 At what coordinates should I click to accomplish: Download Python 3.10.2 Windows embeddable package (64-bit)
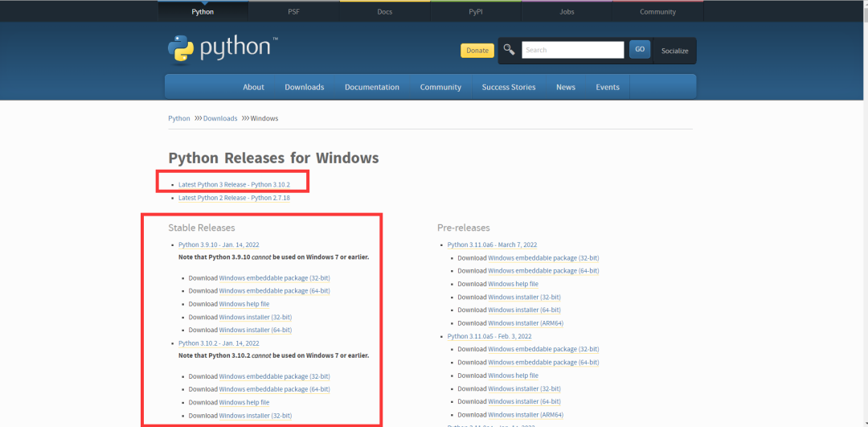pyautogui.click(x=275, y=389)
